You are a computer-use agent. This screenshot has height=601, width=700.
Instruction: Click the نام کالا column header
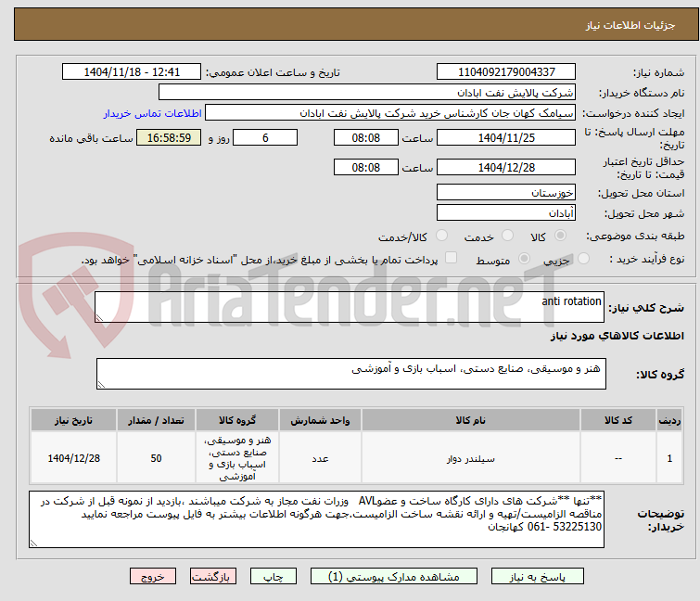[x=471, y=420]
